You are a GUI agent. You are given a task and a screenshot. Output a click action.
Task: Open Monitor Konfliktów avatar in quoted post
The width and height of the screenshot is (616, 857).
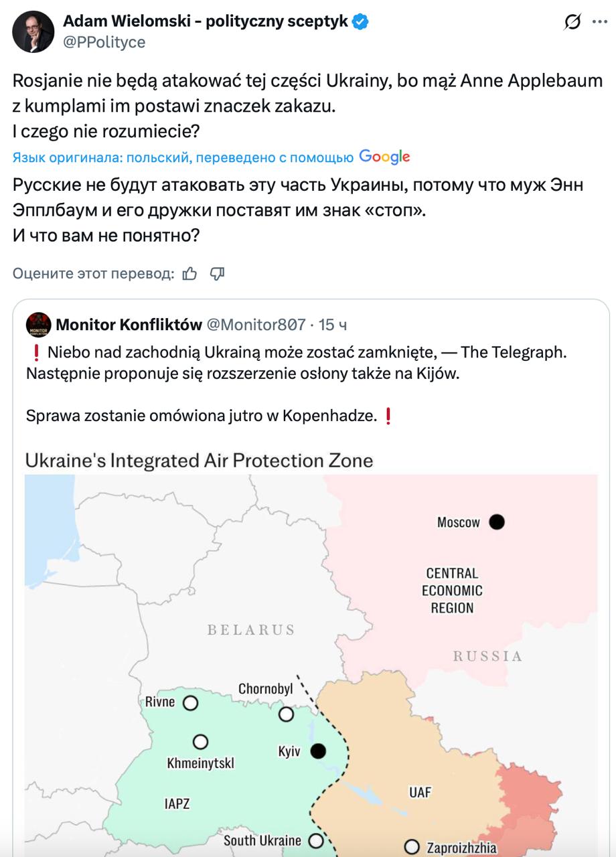(x=38, y=325)
